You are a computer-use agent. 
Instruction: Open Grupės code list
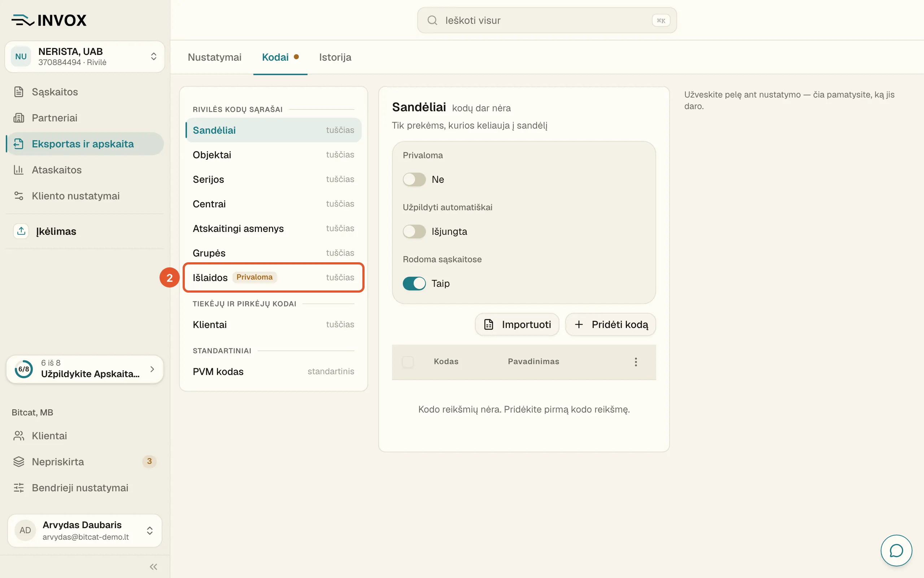click(x=273, y=253)
